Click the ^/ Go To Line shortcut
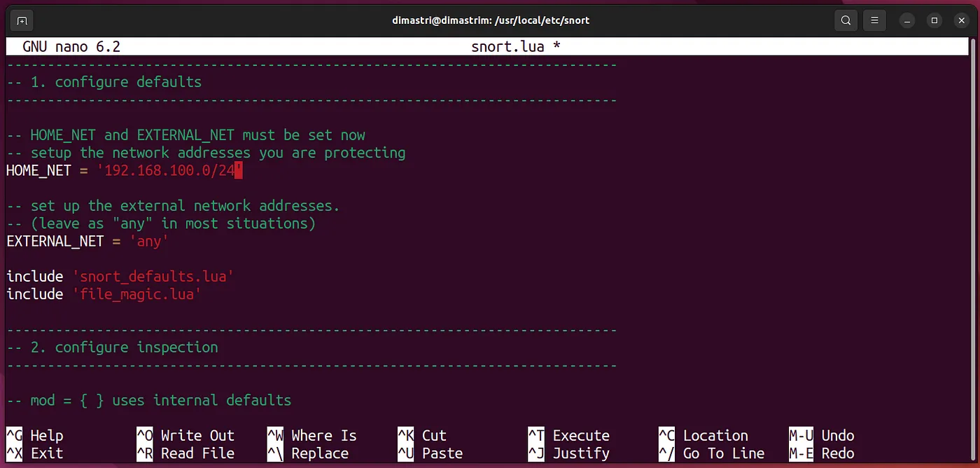The height and width of the screenshot is (468, 980). click(711, 453)
